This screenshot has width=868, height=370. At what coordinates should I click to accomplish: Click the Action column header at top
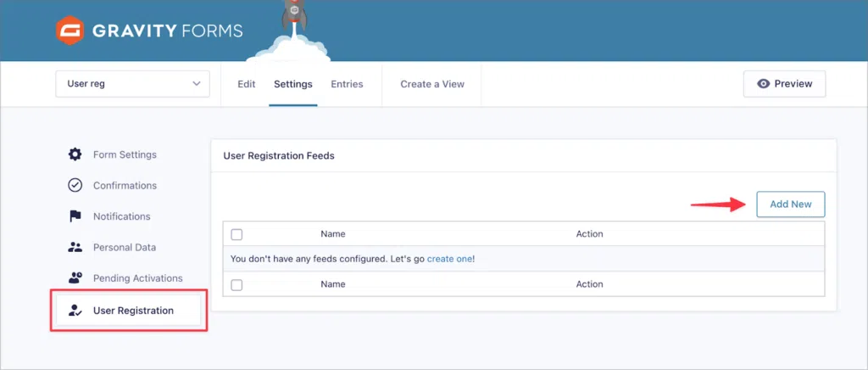pos(590,233)
